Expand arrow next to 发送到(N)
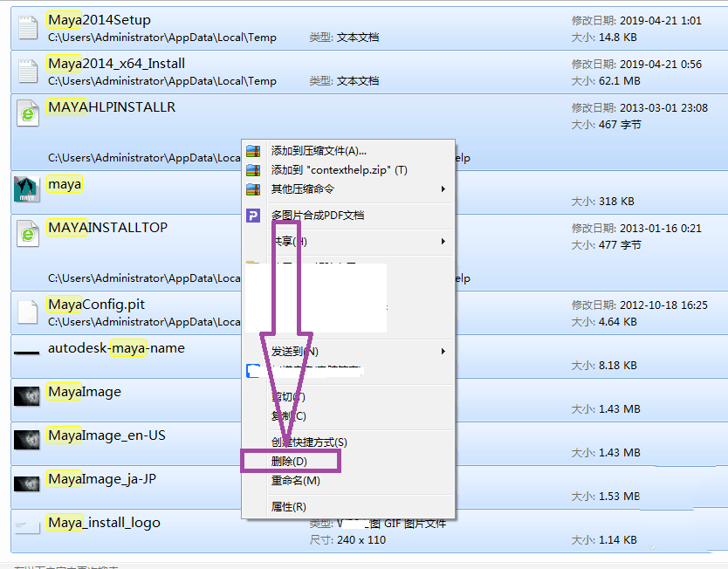 point(443,352)
